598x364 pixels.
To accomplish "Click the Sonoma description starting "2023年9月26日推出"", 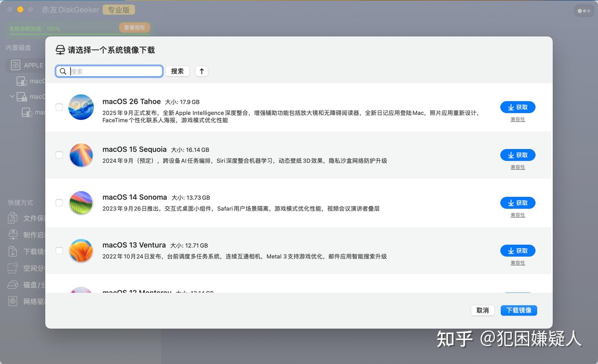I will coord(241,208).
